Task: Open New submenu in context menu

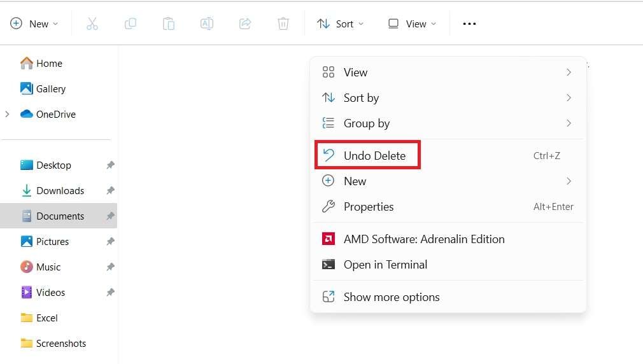Action: 448,181
